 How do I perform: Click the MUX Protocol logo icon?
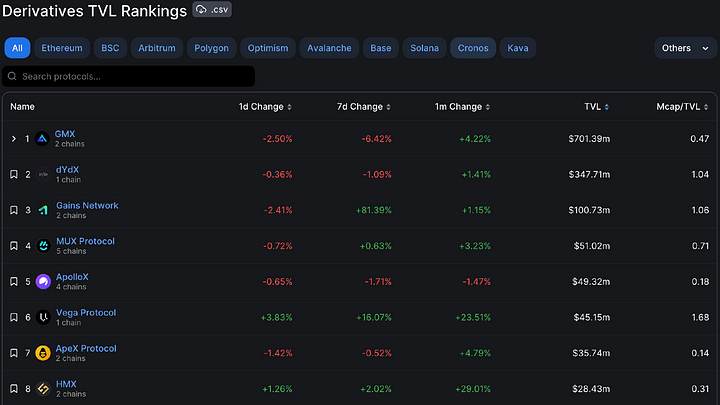coord(44,246)
